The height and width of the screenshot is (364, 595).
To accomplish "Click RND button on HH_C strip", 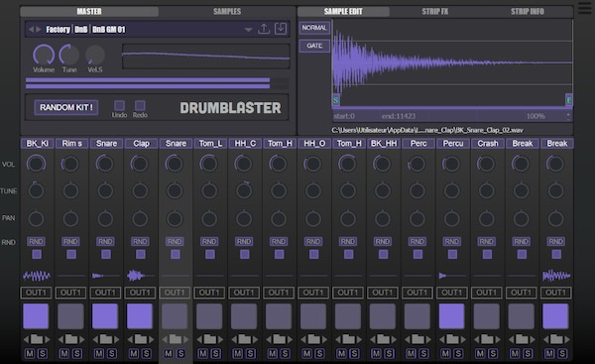I will (x=244, y=242).
